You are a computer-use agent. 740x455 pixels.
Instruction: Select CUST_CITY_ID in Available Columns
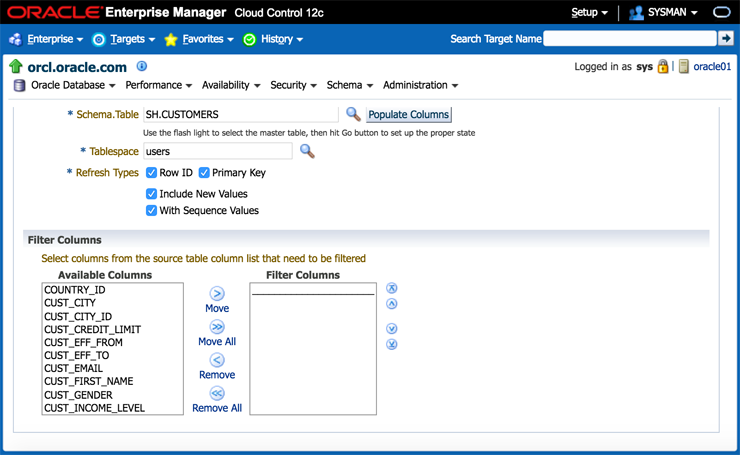tap(112, 316)
